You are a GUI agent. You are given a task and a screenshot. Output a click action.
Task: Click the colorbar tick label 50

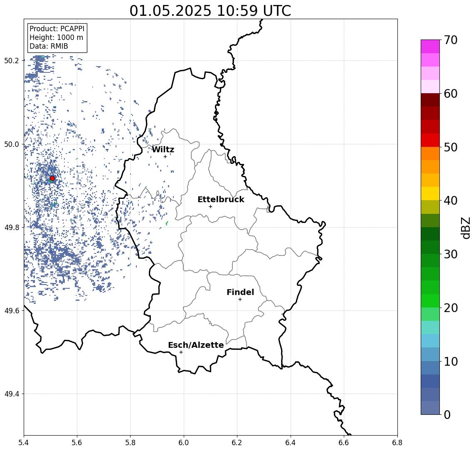coord(451,147)
